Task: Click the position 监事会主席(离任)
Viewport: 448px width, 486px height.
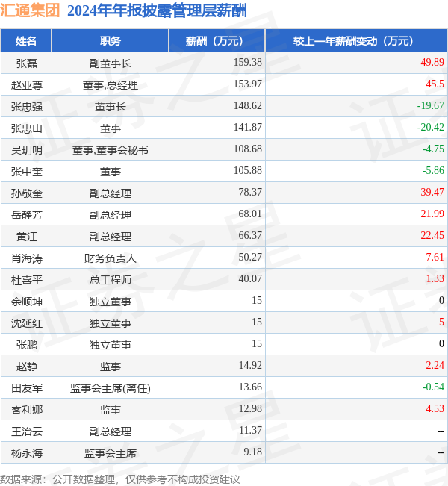Action: tap(111, 388)
